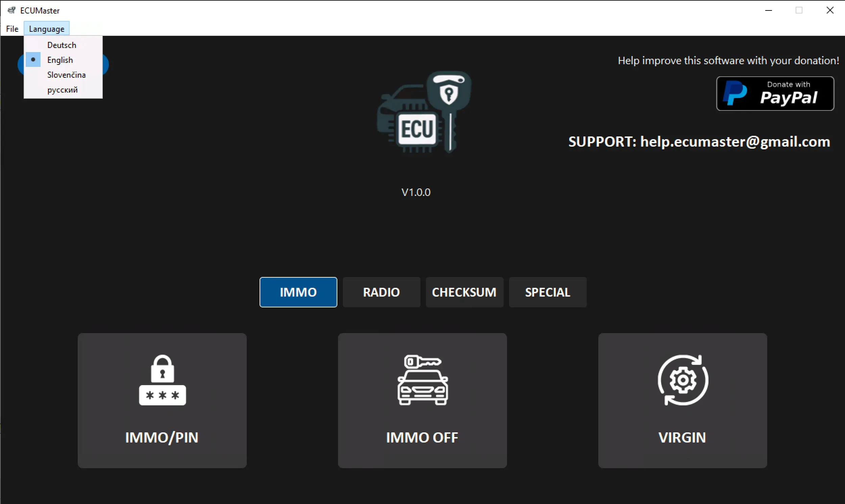Open the File menu
This screenshot has height=504, width=845.
[x=12, y=28]
